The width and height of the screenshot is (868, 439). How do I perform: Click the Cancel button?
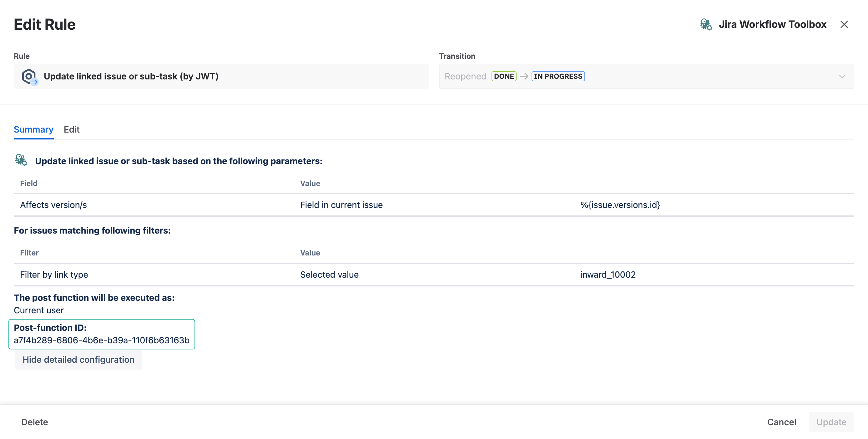coord(781,422)
